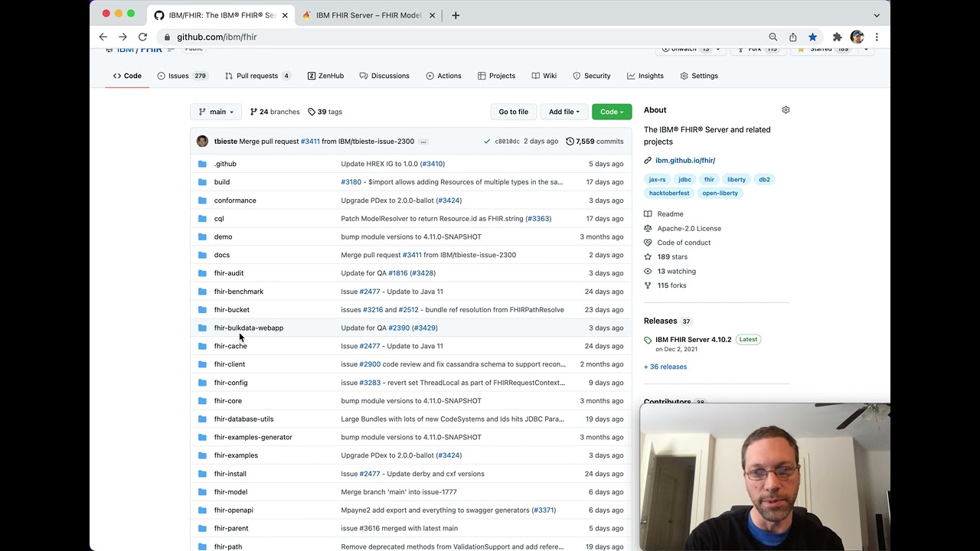Open the Insights tab
The image size is (980, 551).
[x=645, y=76]
